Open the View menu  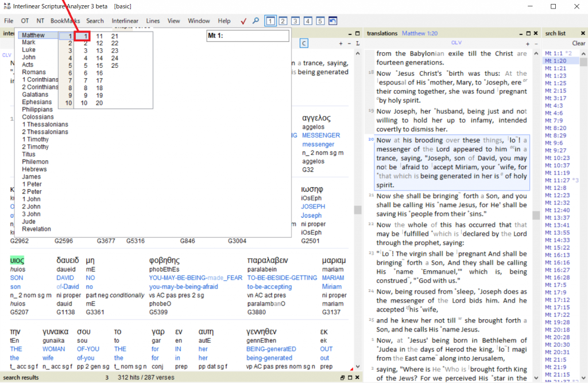pos(173,21)
